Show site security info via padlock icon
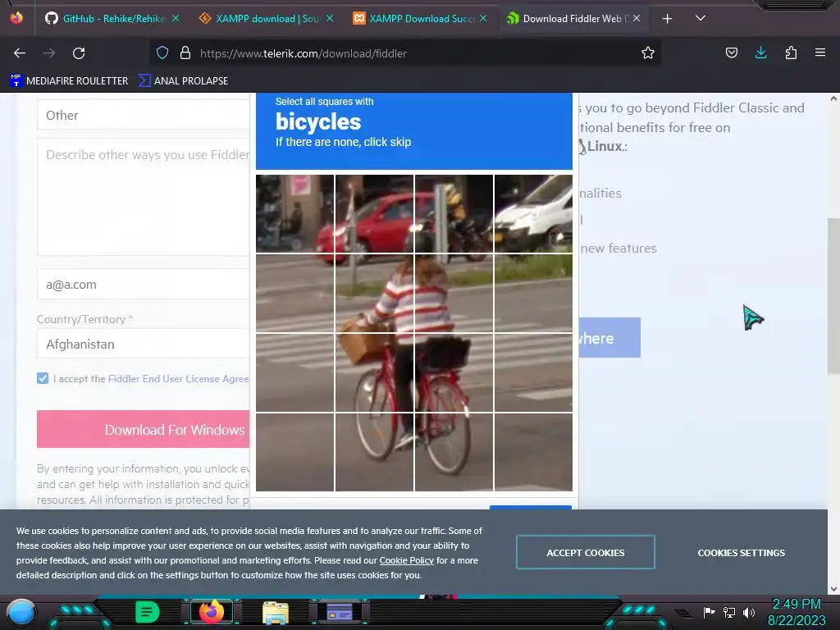Viewport: 840px width, 630px height. 185,52
